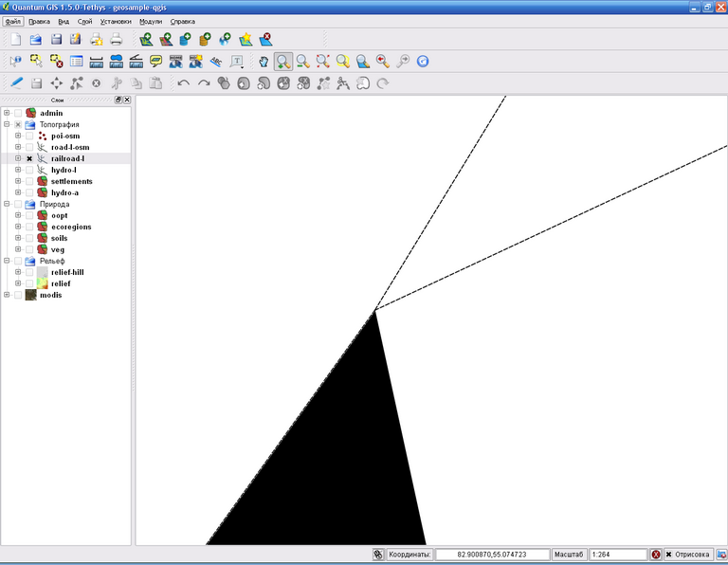This screenshot has height=565, width=728.
Task: Open the Слой menu
Action: click(x=84, y=21)
